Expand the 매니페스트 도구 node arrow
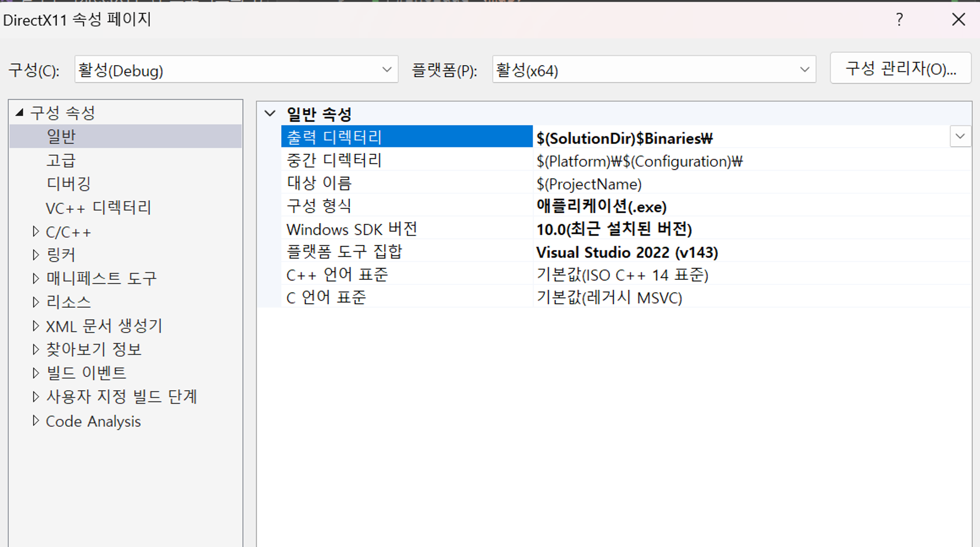The image size is (980, 547). [x=35, y=278]
